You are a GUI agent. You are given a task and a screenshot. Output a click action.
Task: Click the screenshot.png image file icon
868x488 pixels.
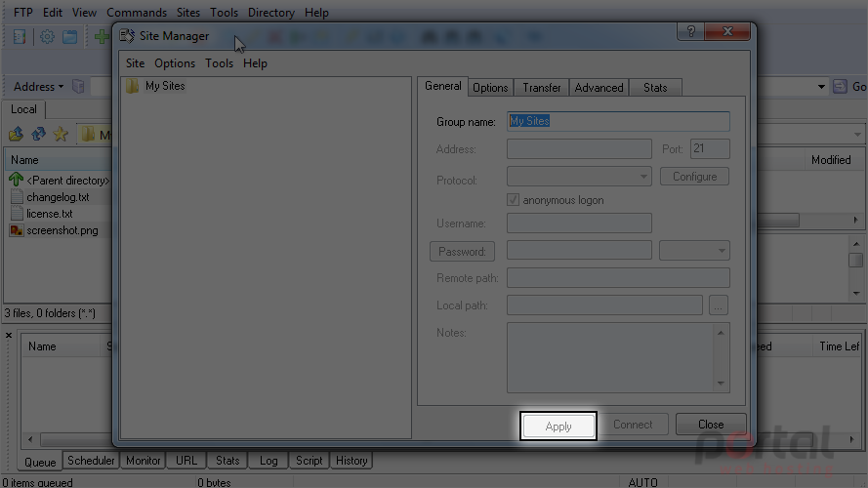click(17, 230)
